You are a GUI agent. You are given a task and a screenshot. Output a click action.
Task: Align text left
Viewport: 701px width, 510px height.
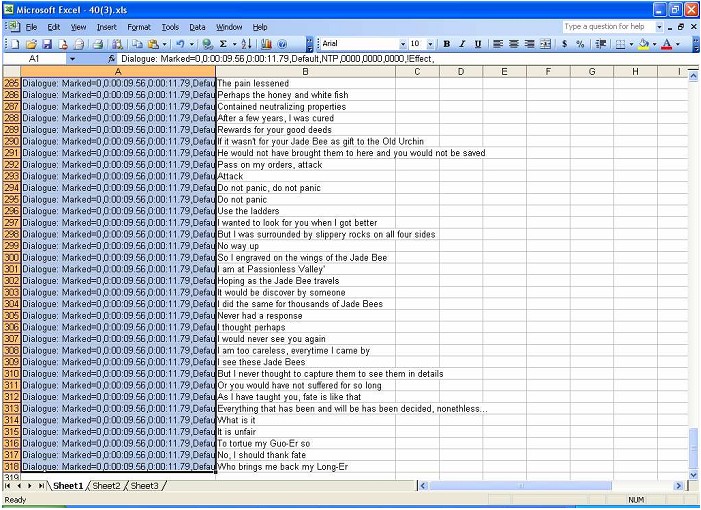tap(498, 44)
